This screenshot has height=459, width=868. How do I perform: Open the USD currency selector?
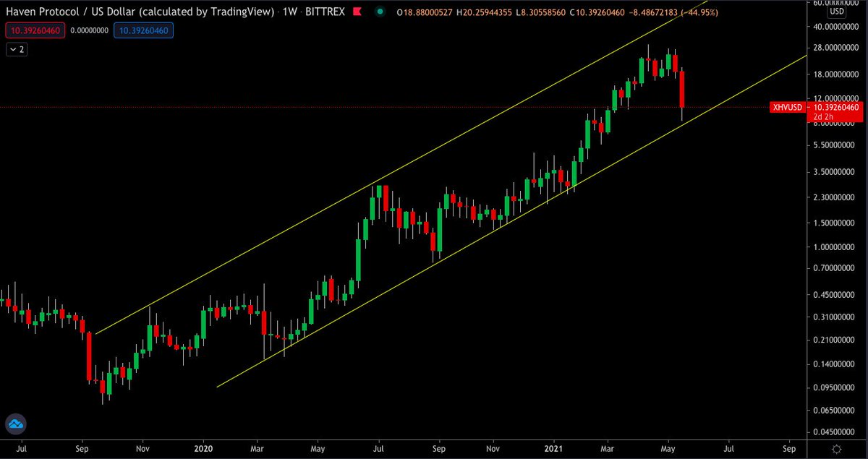[836, 12]
